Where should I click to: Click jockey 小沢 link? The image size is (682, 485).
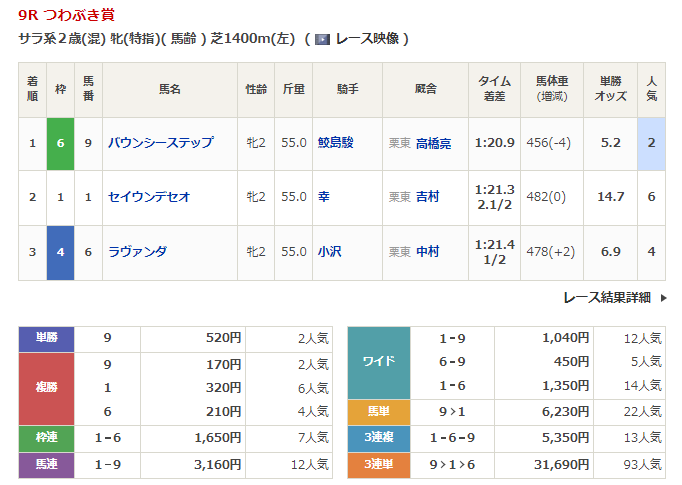(330, 252)
